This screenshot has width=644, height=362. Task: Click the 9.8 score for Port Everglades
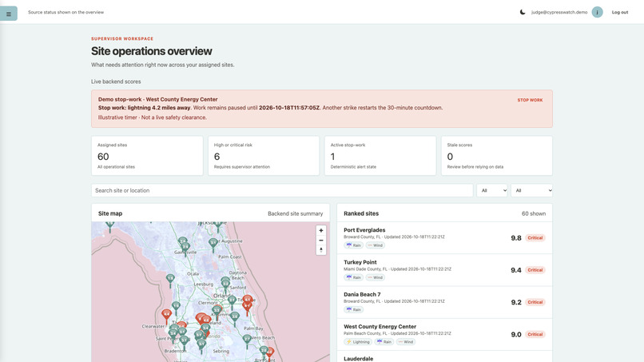pyautogui.click(x=516, y=238)
